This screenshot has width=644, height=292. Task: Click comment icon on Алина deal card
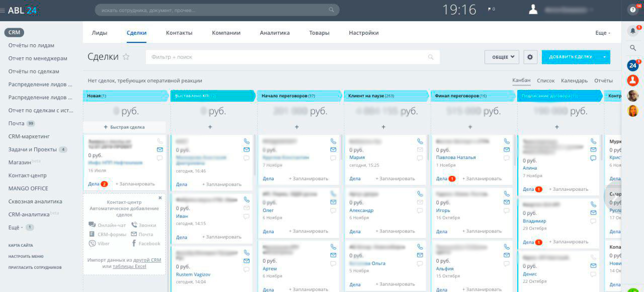point(593,158)
